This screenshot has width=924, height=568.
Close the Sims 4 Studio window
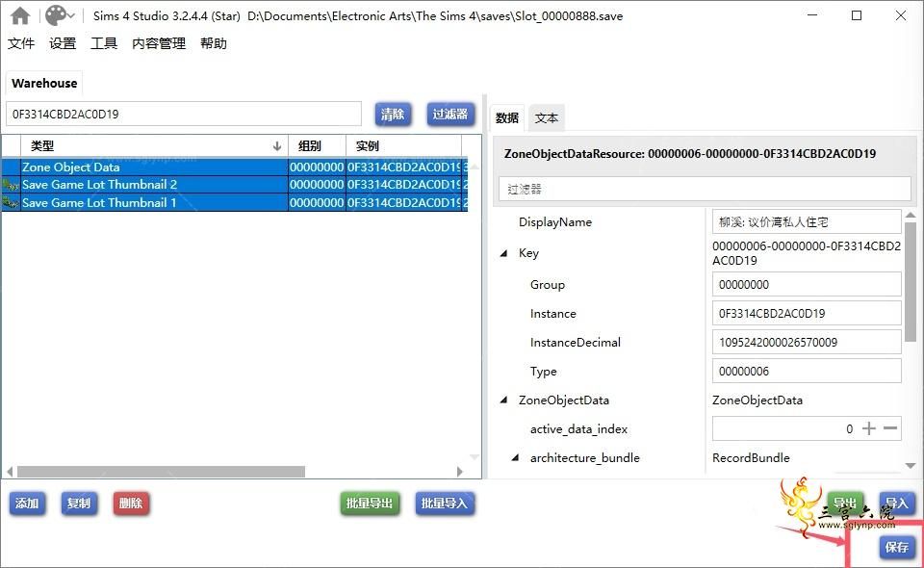(901, 15)
